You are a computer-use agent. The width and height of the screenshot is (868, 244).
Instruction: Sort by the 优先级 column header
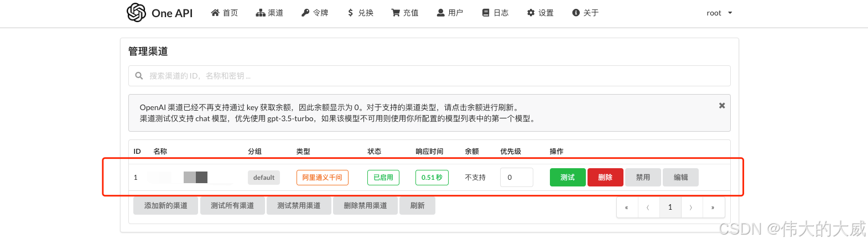click(x=511, y=152)
